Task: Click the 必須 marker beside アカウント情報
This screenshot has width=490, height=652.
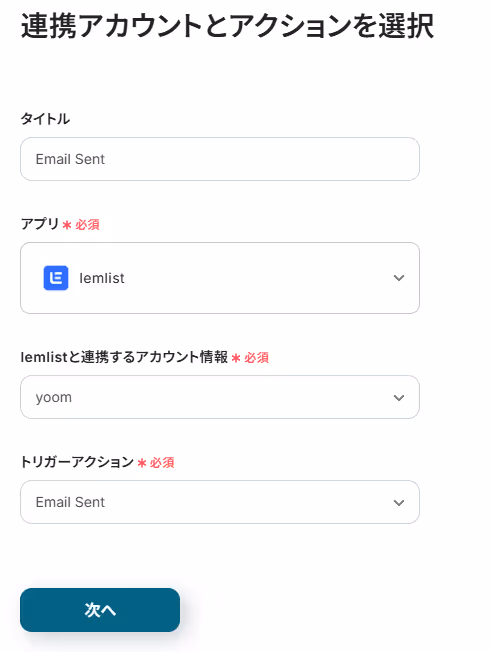Action: [256, 358]
